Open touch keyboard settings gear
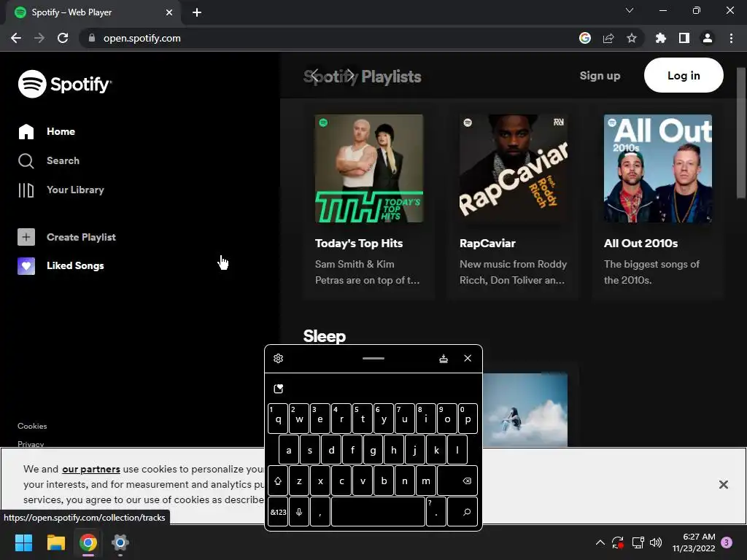This screenshot has width=747, height=560. (278, 359)
